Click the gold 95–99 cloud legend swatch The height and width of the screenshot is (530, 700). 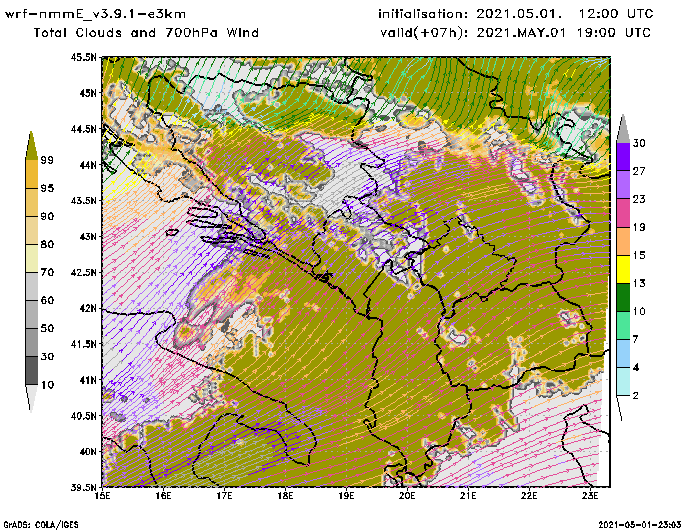(x=32, y=174)
